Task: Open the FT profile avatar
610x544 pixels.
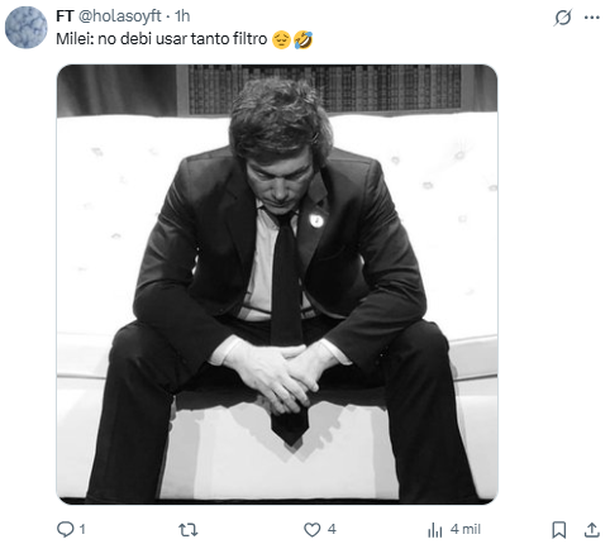Action: click(x=26, y=27)
